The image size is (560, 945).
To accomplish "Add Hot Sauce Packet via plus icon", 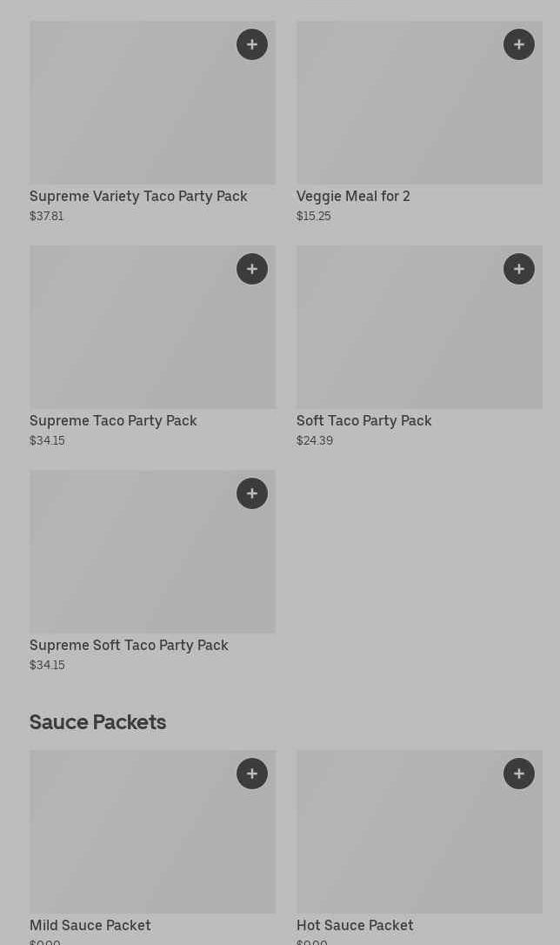I will pos(519,774).
